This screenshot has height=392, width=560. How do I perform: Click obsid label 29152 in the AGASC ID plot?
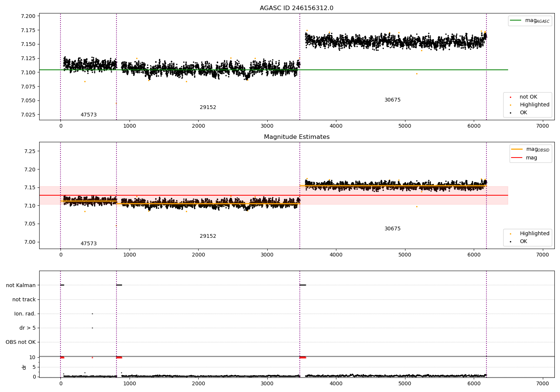click(x=208, y=108)
